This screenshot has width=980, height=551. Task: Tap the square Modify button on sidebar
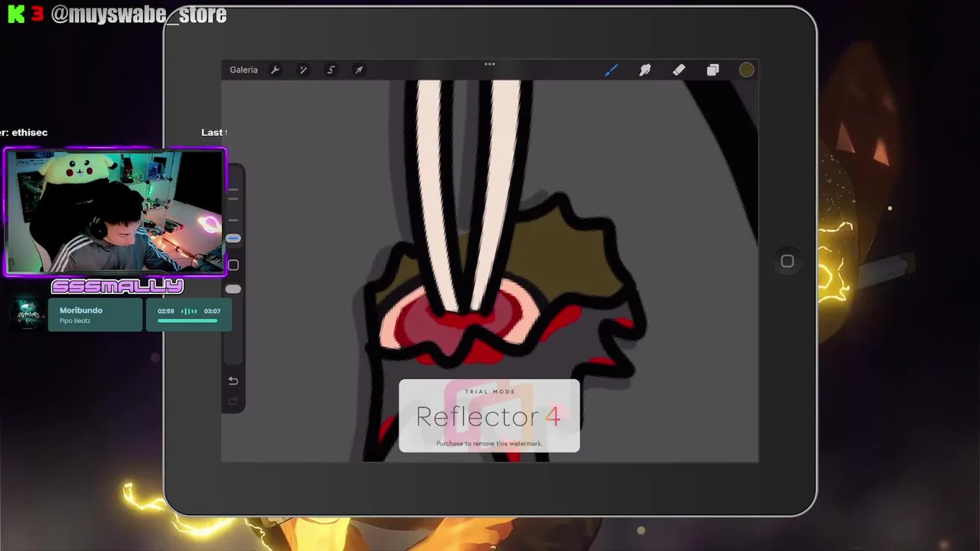pos(234,265)
